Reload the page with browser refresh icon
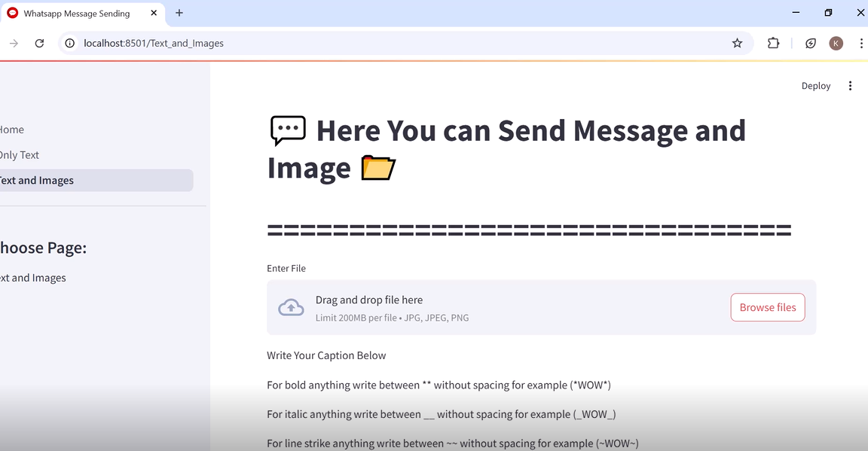 click(x=39, y=43)
